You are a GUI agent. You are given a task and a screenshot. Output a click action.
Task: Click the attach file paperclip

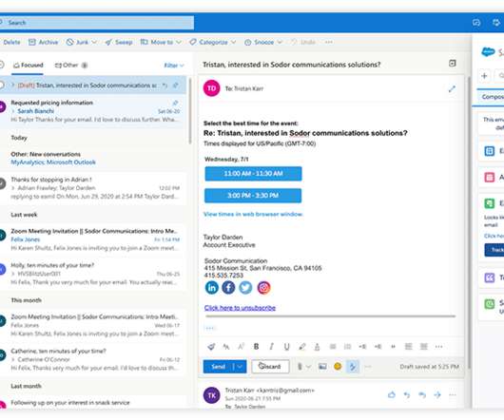tap(300, 367)
